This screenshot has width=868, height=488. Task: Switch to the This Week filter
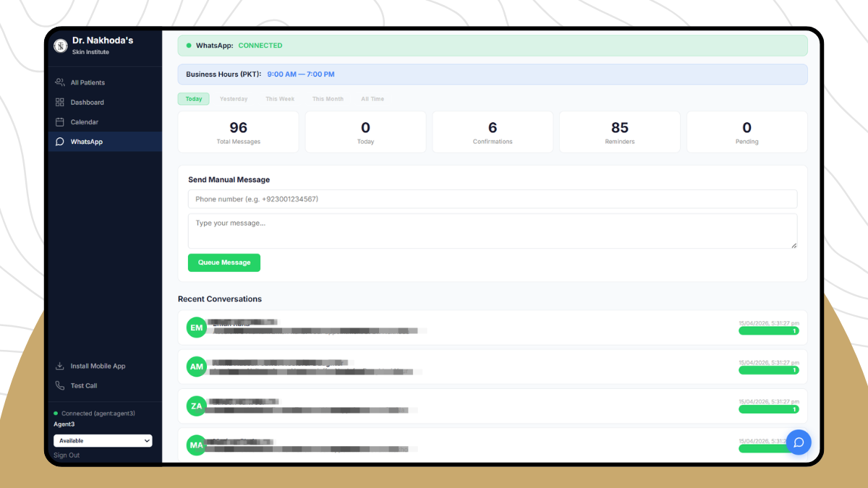pyautogui.click(x=280, y=99)
